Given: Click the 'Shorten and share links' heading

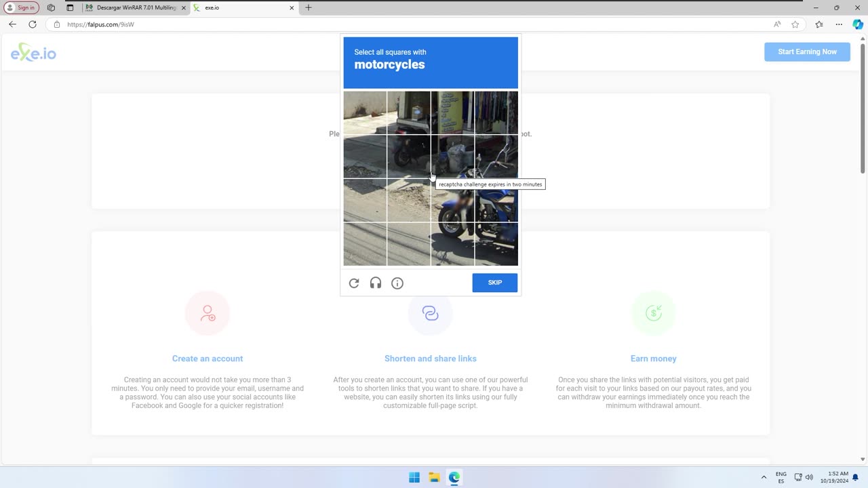Looking at the screenshot, I should coord(431,359).
